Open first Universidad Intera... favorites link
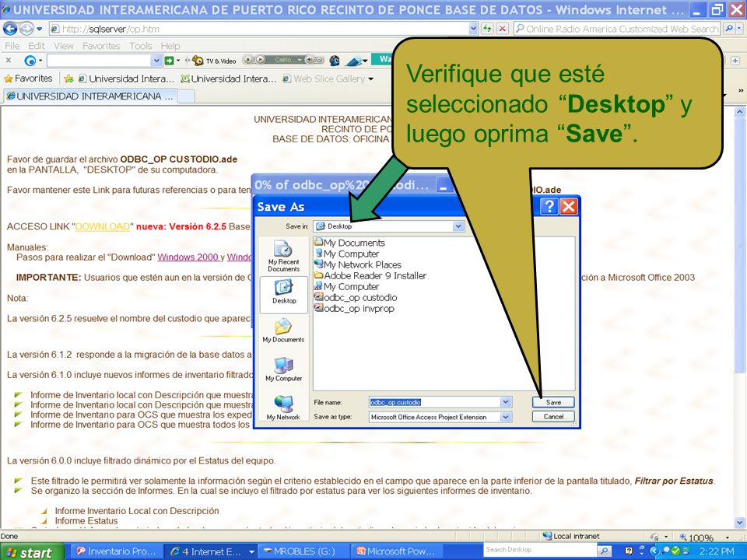747x560 pixels. click(x=126, y=79)
